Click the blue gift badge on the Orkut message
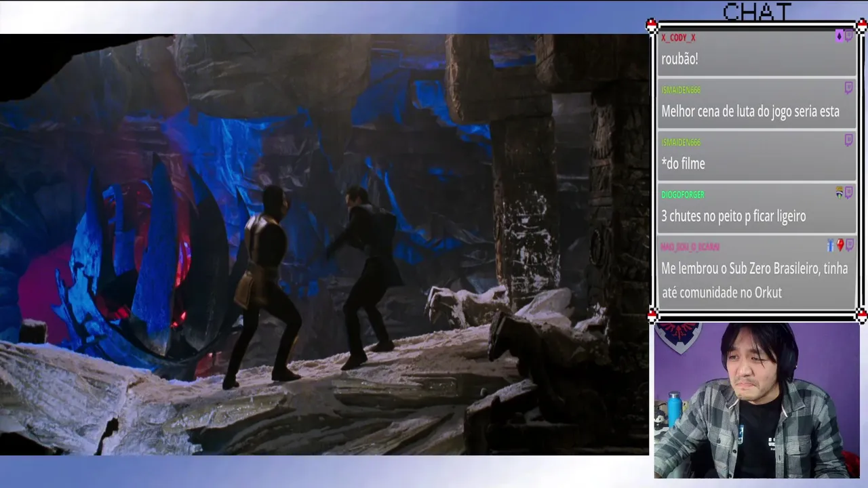 (x=830, y=245)
